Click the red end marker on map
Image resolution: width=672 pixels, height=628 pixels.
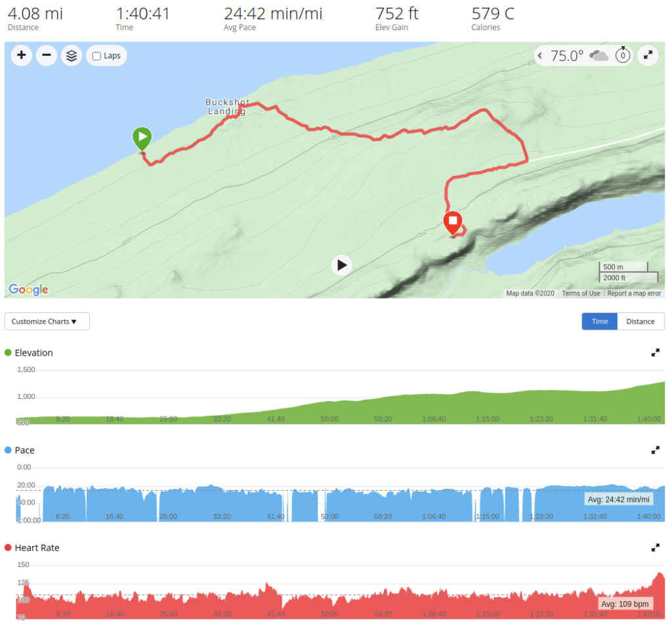point(453,223)
